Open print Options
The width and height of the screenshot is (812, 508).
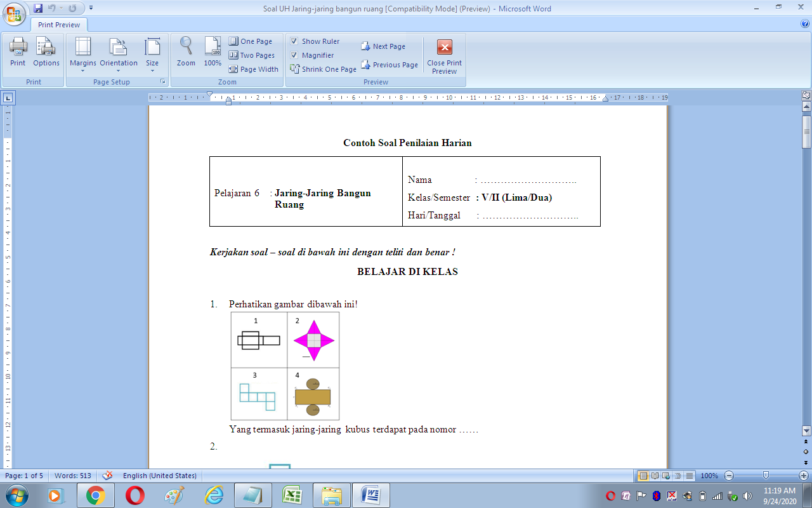(x=46, y=52)
